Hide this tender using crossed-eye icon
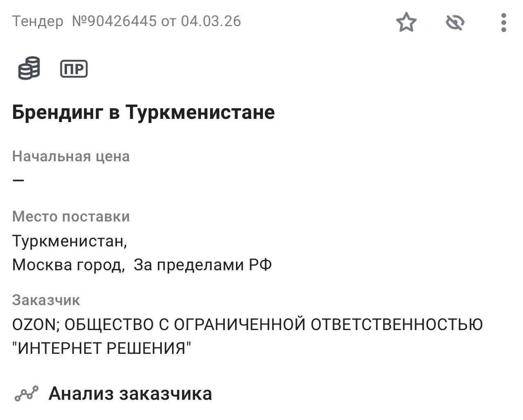The image size is (523, 420). (x=455, y=22)
